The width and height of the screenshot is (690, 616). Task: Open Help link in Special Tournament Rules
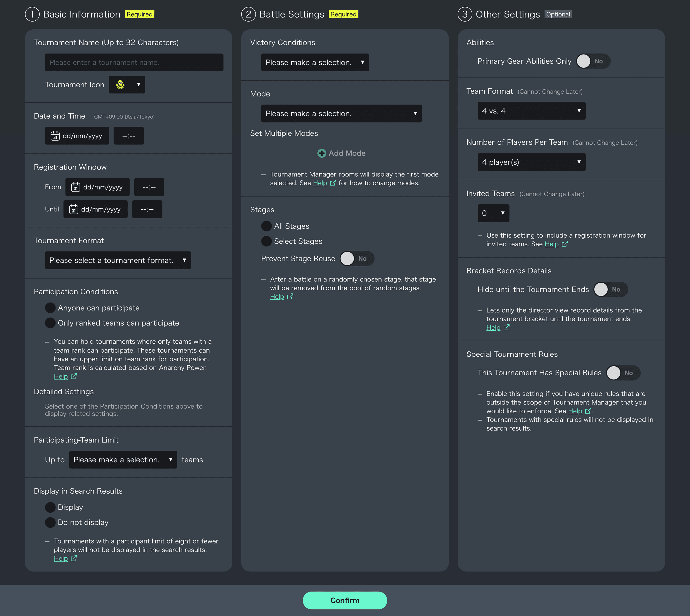pos(575,411)
